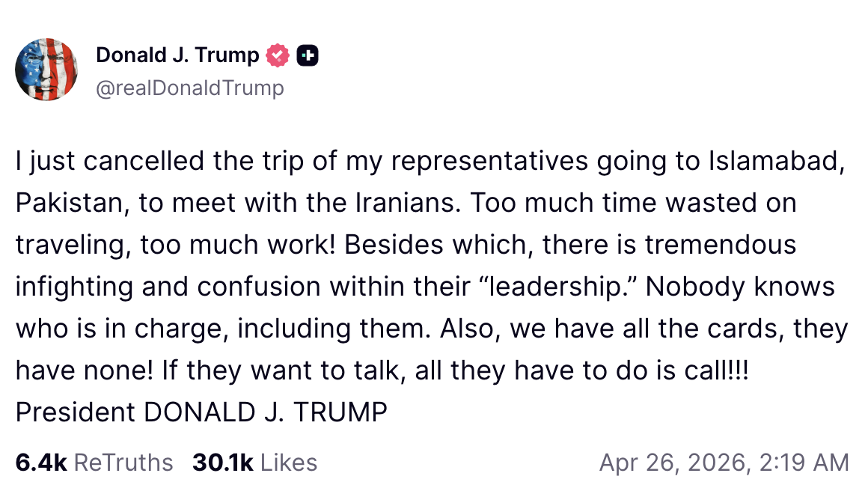Click the phrase 'too much work!'
The height and width of the screenshot is (494, 868).
point(238,245)
